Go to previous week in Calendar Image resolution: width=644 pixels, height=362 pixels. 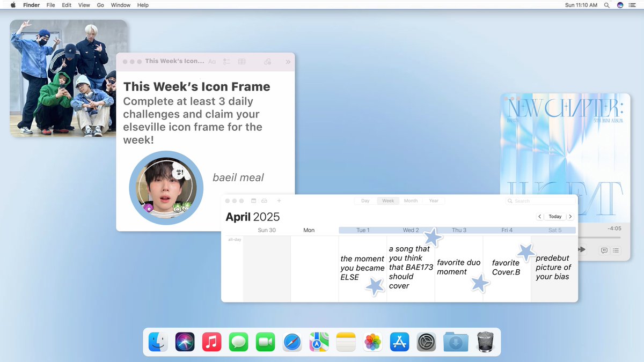click(540, 217)
